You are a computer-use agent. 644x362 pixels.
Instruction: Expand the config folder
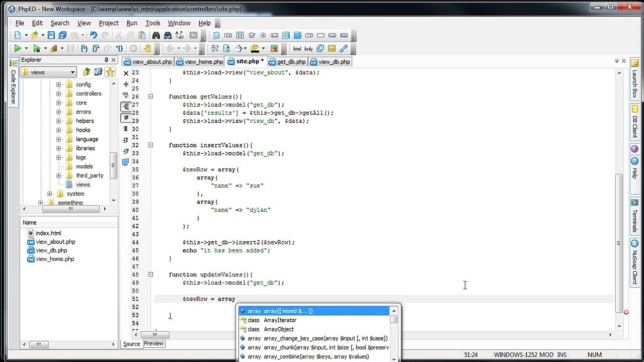coord(58,84)
